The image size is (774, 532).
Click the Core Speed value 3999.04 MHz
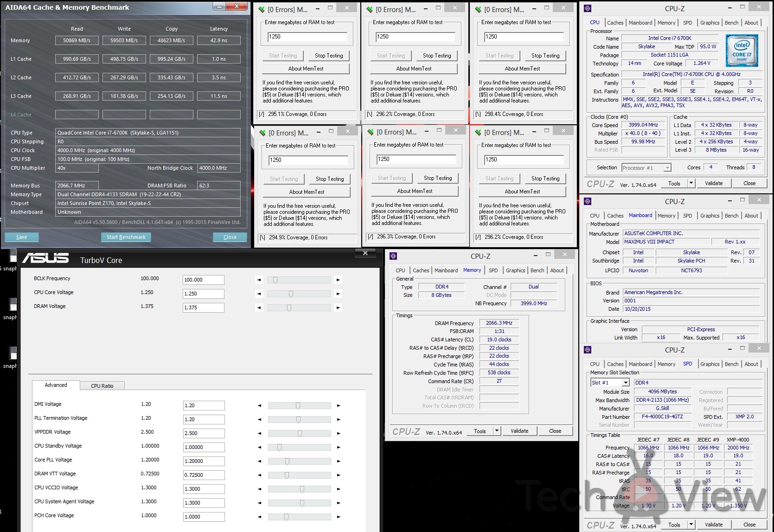643,125
